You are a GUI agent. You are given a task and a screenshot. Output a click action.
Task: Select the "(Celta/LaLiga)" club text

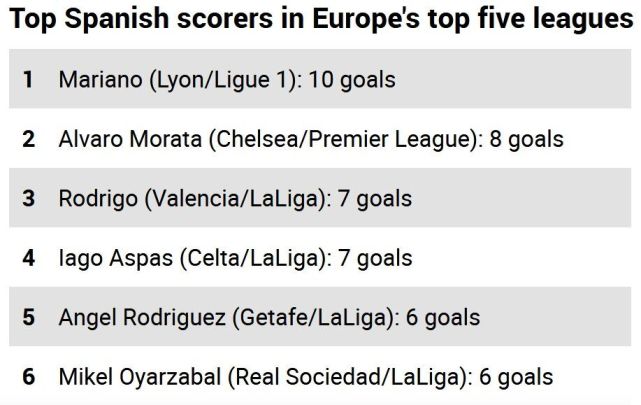pos(255,259)
